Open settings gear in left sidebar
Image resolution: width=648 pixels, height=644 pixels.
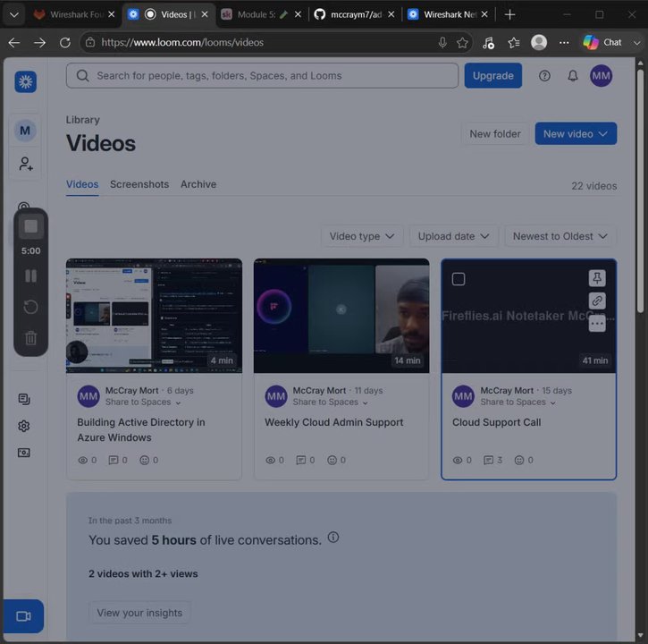24,426
